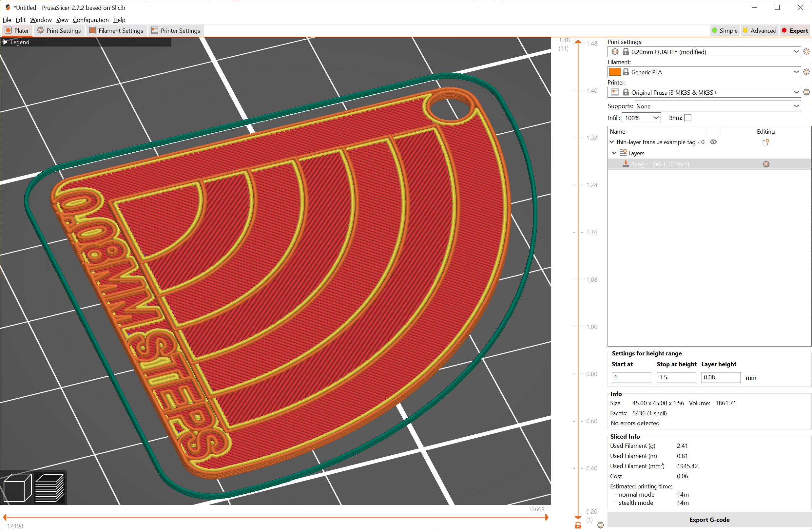The width and height of the screenshot is (812, 530).
Task: Click top thumb of vertical layer slider
Action: [578, 42]
